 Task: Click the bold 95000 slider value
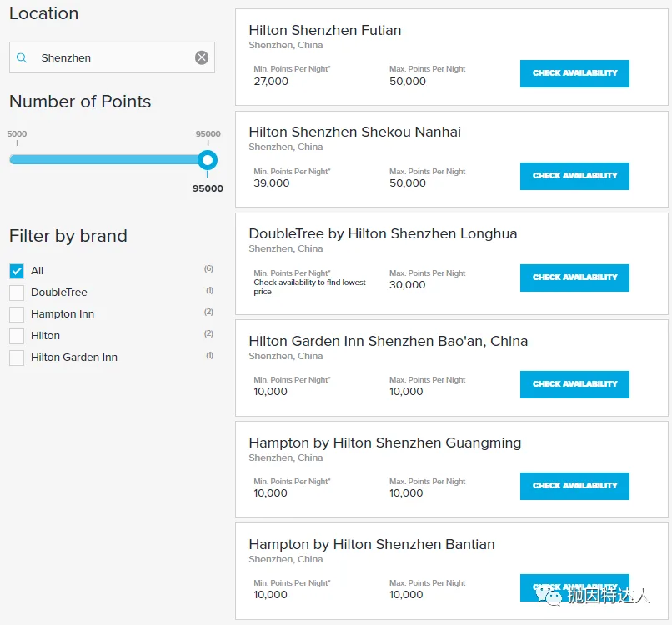coord(208,188)
